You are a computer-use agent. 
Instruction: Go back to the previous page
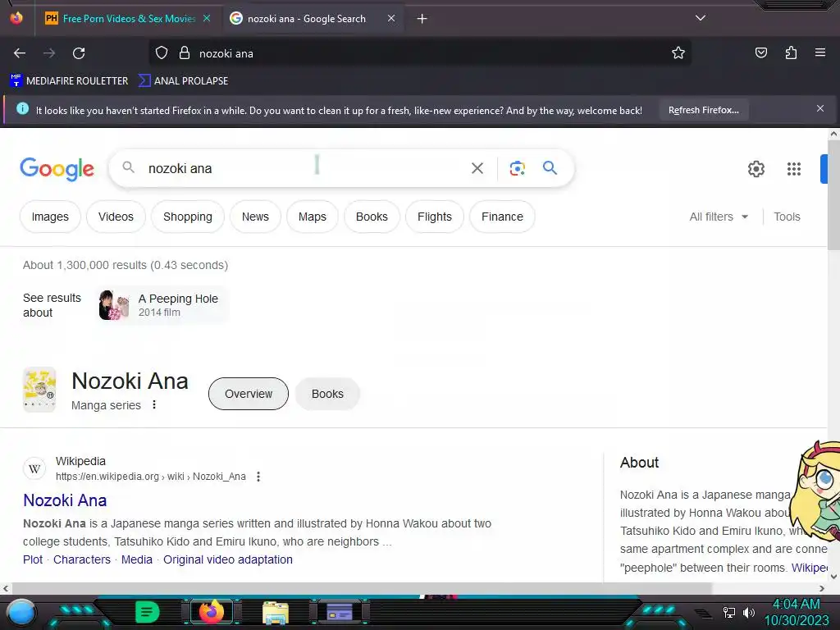(20, 53)
